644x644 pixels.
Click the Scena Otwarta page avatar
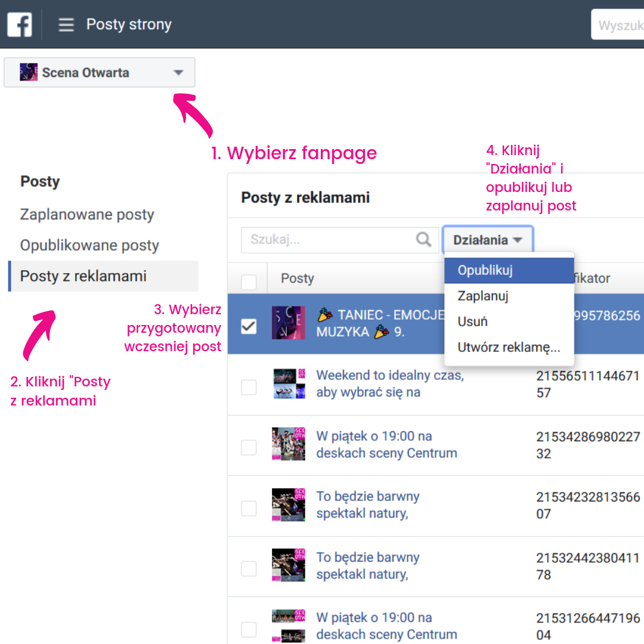(28, 72)
